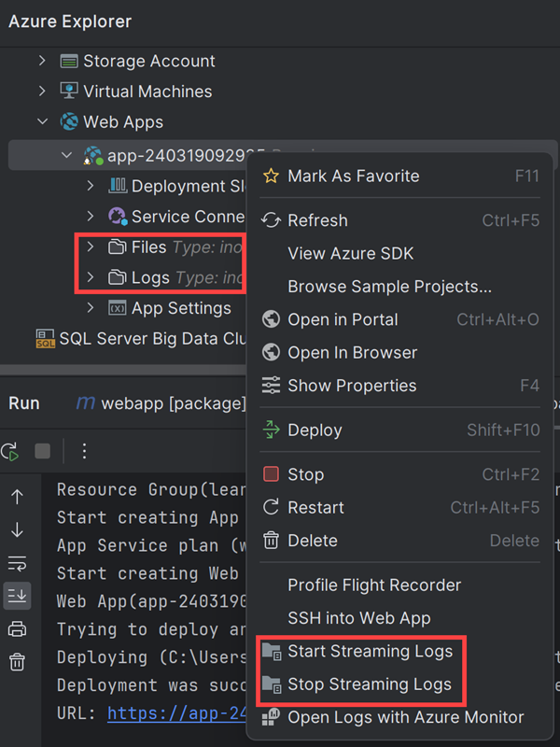560x747 pixels.
Task: Expand the App Settings node
Action: coord(91,308)
